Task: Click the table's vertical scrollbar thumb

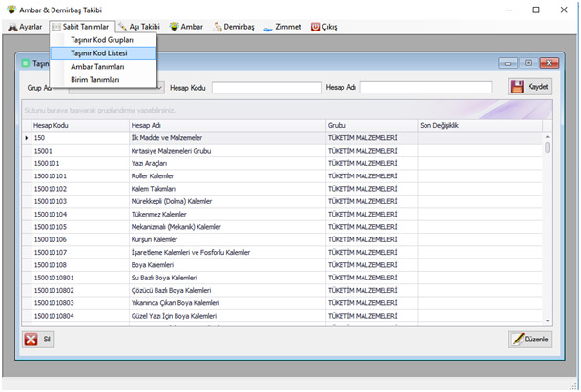Action: pyautogui.click(x=547, y=148)
